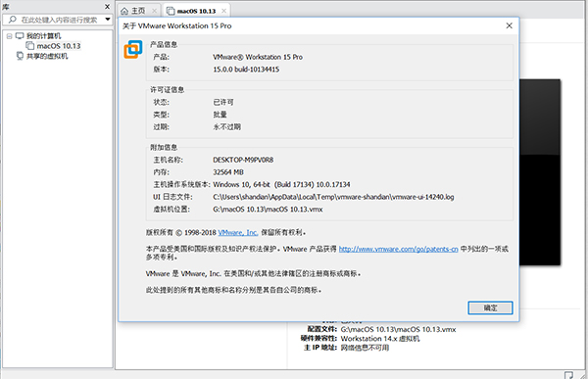Click the Windows 10 host OS version text
588x379 pixels.
pos(281,184)
